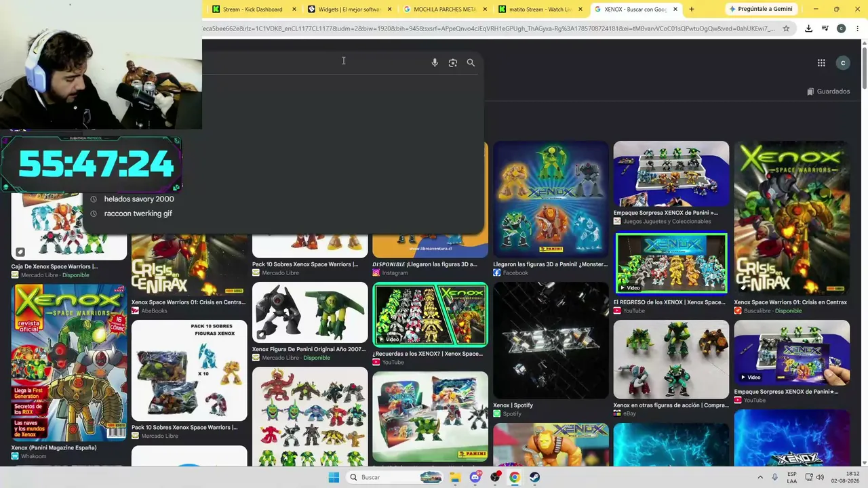Screen dimensions: 868x488
Task: Open Discord from the taskbar
Action: (x=475, y=477)
